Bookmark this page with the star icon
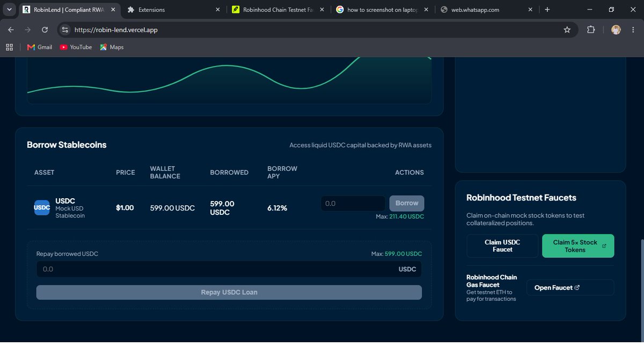 click(x=567, y=30)
